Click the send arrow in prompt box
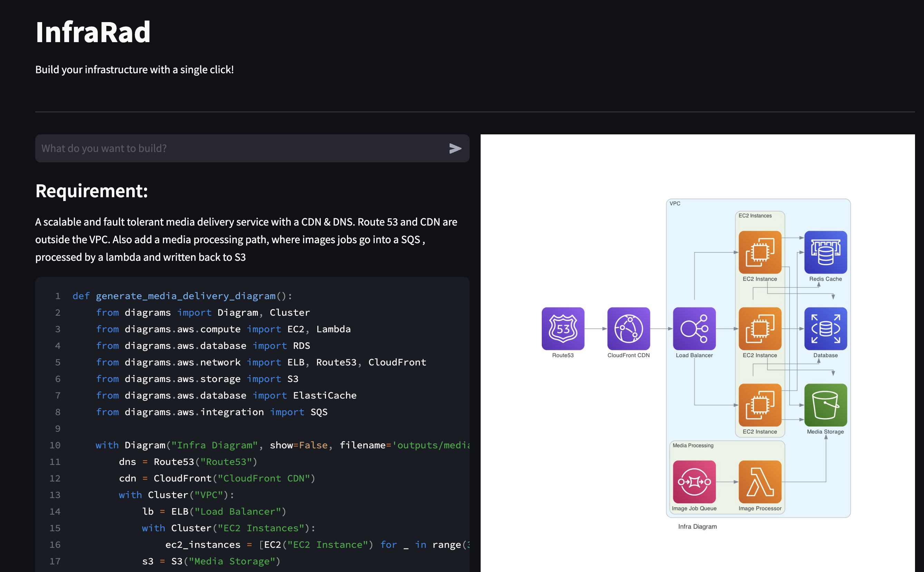Screen dimensions: 924x572 455,148
